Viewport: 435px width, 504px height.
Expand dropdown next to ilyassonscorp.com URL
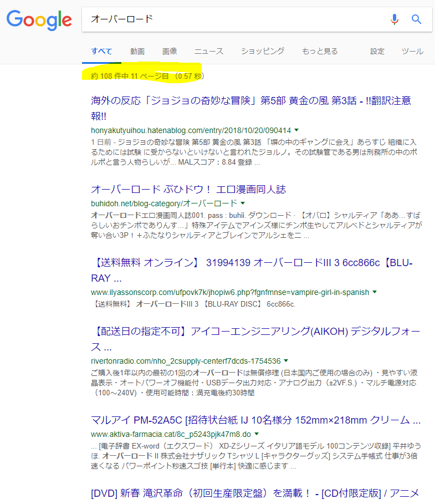[x=375, y=292]
